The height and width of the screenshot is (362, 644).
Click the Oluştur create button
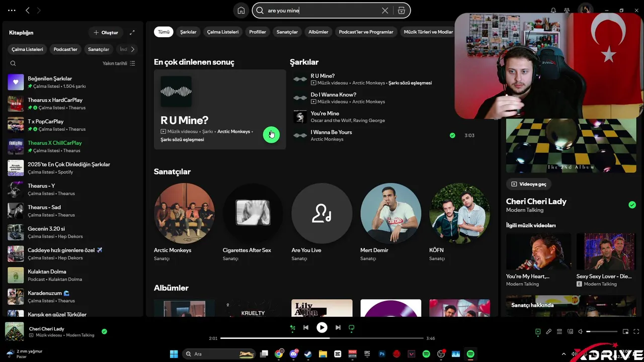106,33
